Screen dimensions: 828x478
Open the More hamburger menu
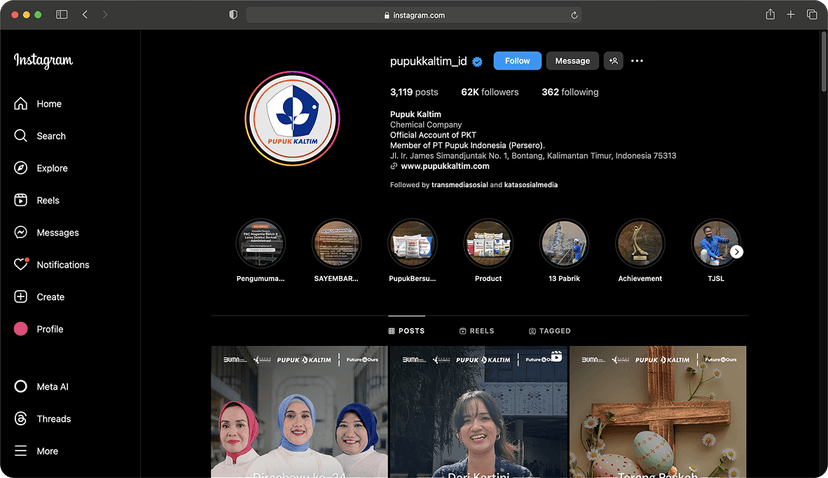35,452
